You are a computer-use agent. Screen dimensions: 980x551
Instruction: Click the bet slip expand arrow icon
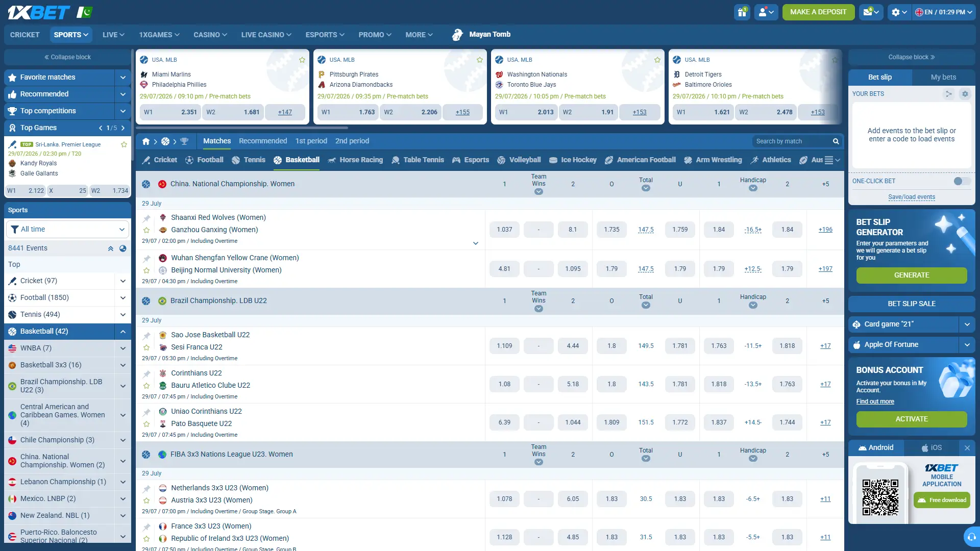[949, 94]
